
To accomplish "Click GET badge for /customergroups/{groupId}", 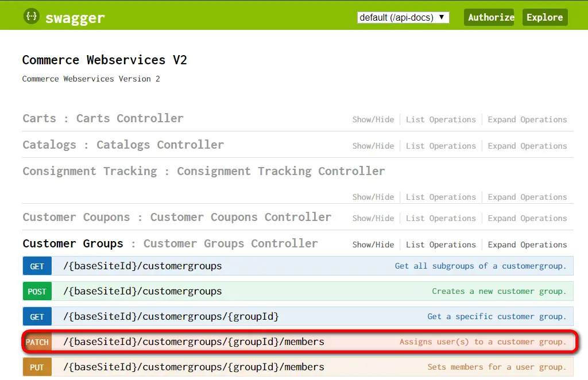I will click(x=37, y=317).
